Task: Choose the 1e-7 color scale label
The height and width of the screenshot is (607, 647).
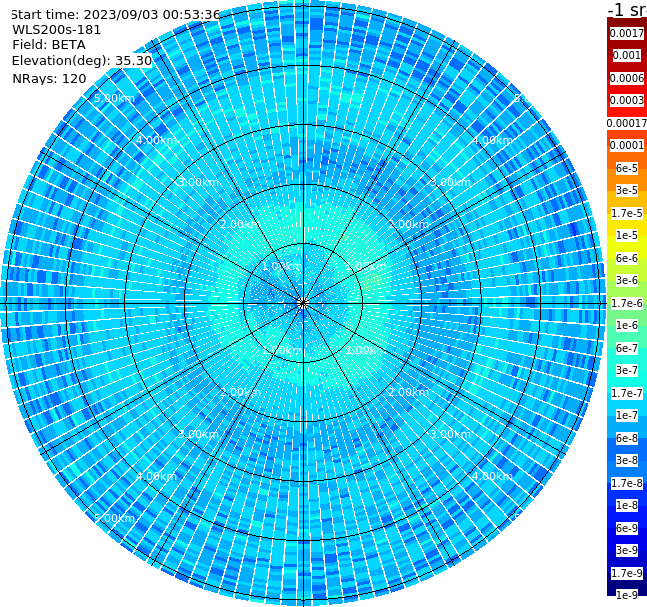Action: tap(627, 415)
